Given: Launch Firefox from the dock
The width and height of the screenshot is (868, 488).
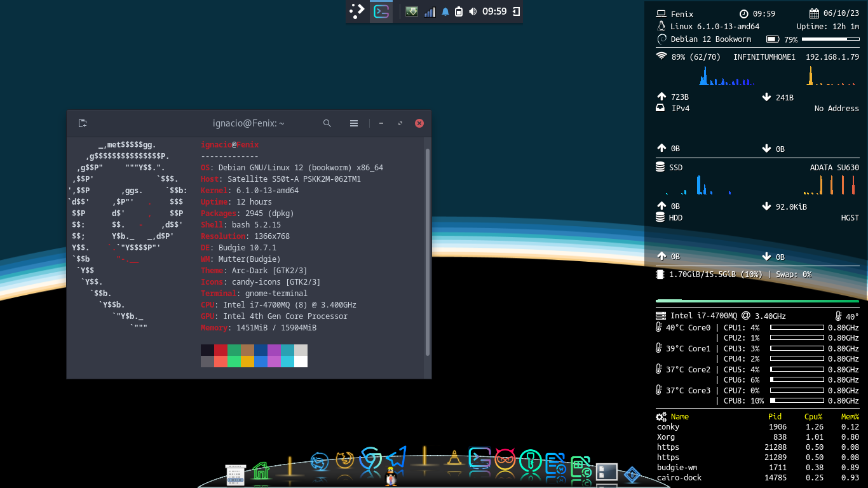Looking at the screenshot, I should click(345, 460).
